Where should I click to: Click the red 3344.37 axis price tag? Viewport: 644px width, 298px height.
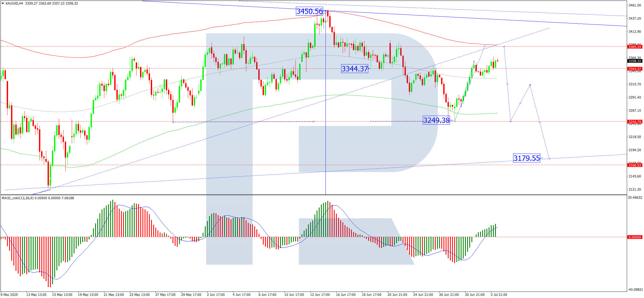pos(635,69)
